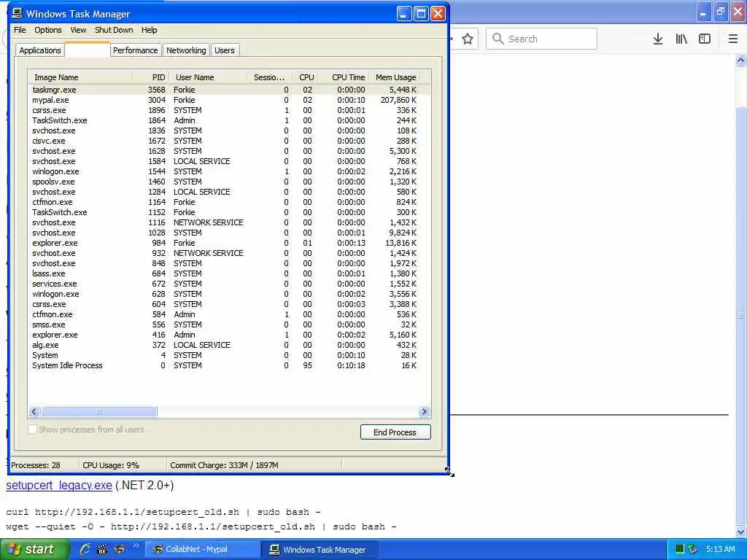Viewport: 747px width, 560px height.
Task: Open the Help menu
Action: tap(149, 30)
